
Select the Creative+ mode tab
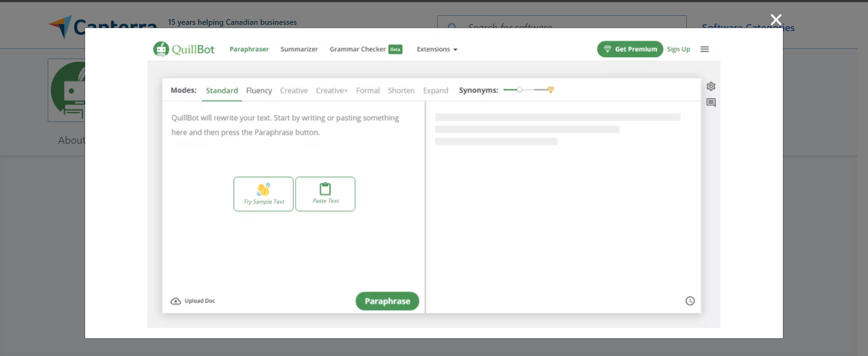pos(332,90)
